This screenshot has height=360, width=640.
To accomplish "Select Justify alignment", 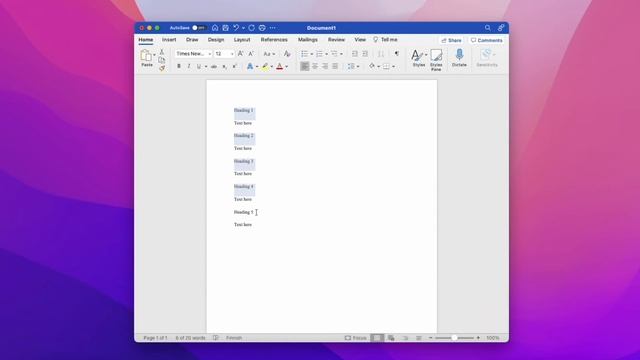I will [335, 66].
